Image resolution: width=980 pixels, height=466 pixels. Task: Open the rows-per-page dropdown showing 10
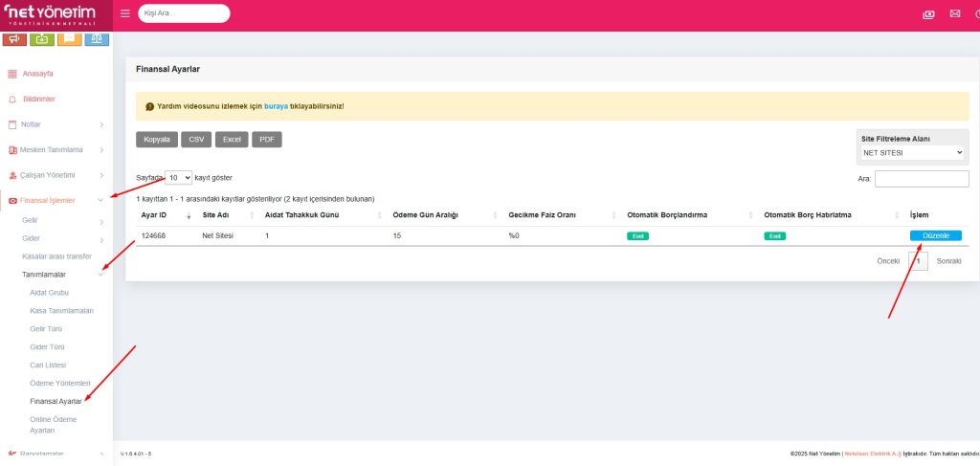[x=178, y=178]
